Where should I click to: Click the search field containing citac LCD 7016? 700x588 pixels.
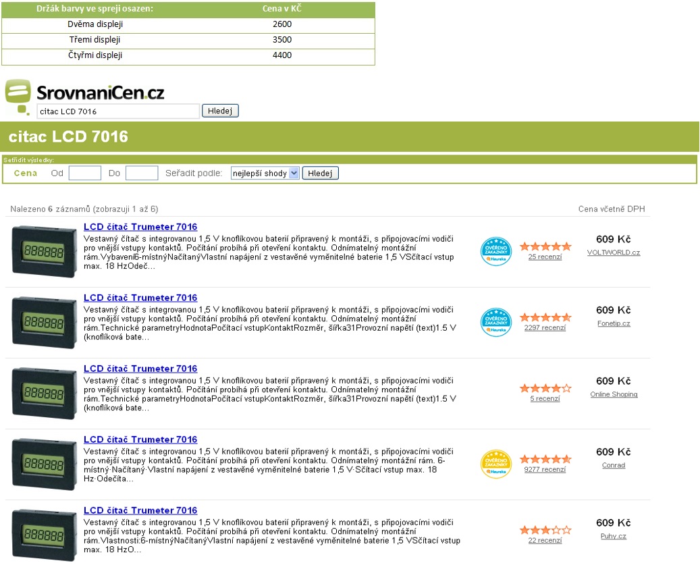[118, 111]
